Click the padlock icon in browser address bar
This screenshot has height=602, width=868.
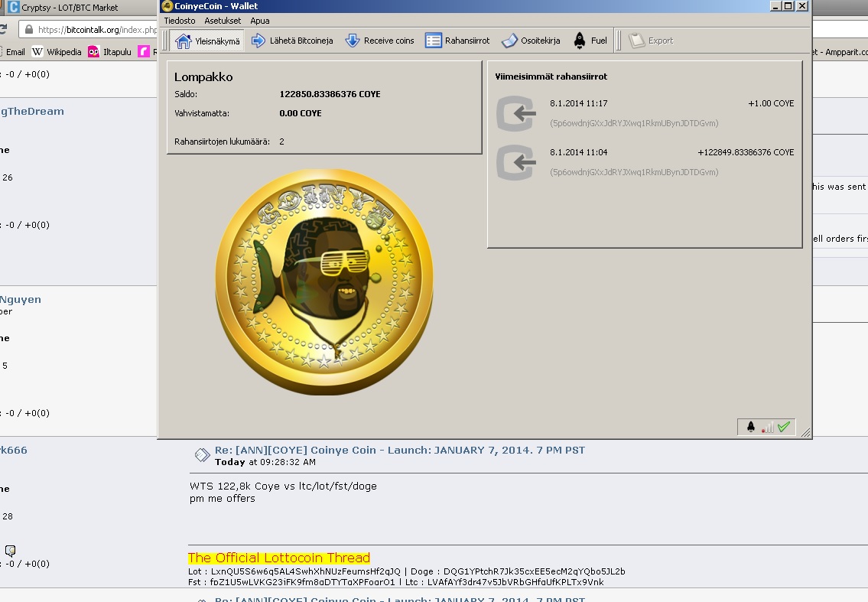click(29, 29)
